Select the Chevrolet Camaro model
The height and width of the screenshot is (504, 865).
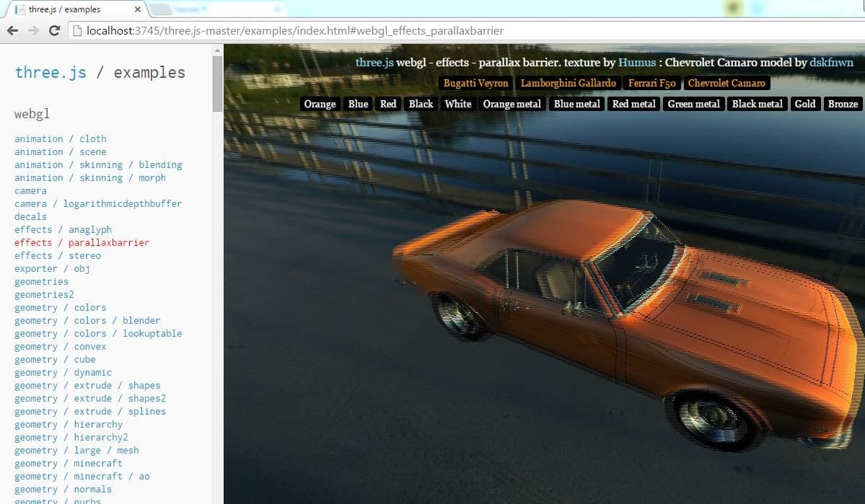pos(726,83)
